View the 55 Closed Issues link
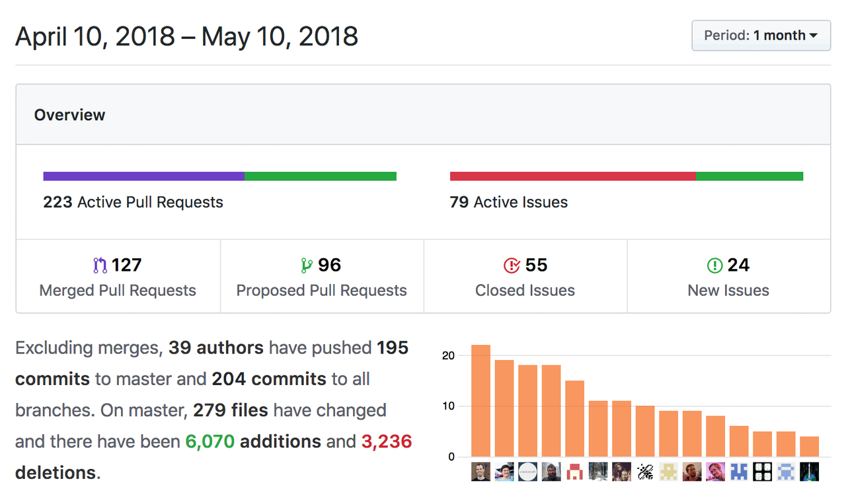This screenshot has width=846, height=504. [x=525, y=277]
